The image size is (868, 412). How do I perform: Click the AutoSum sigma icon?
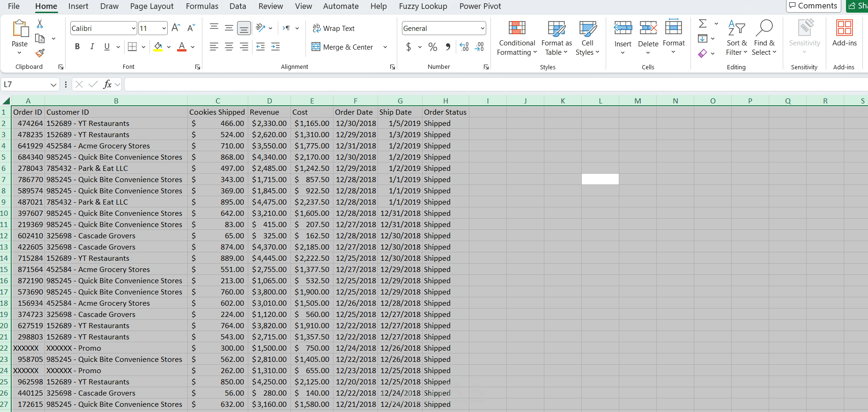coord(703,23)
